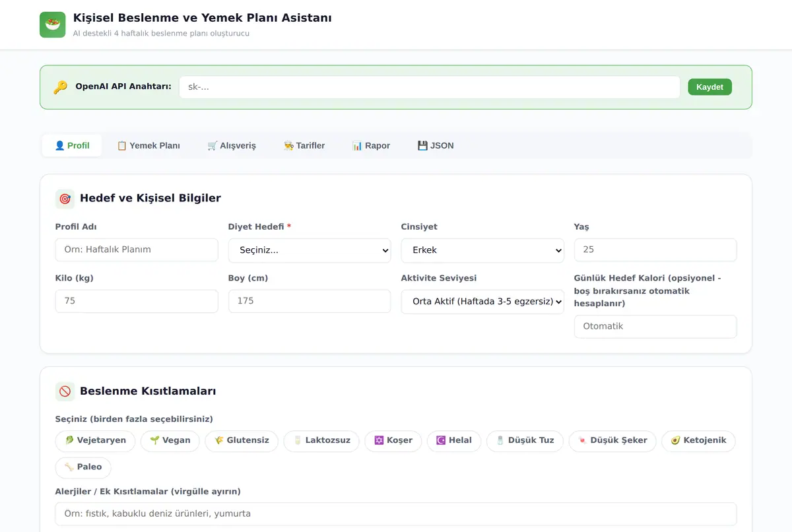Click the Yaş input field
This screenshot has width=792, height=532.
pos(655,250)
